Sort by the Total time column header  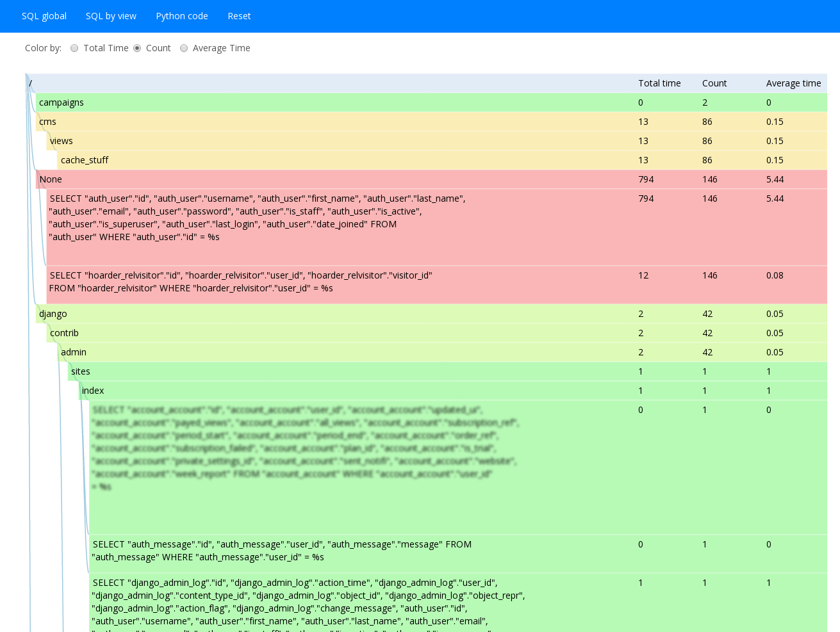(x=659, y=83)
